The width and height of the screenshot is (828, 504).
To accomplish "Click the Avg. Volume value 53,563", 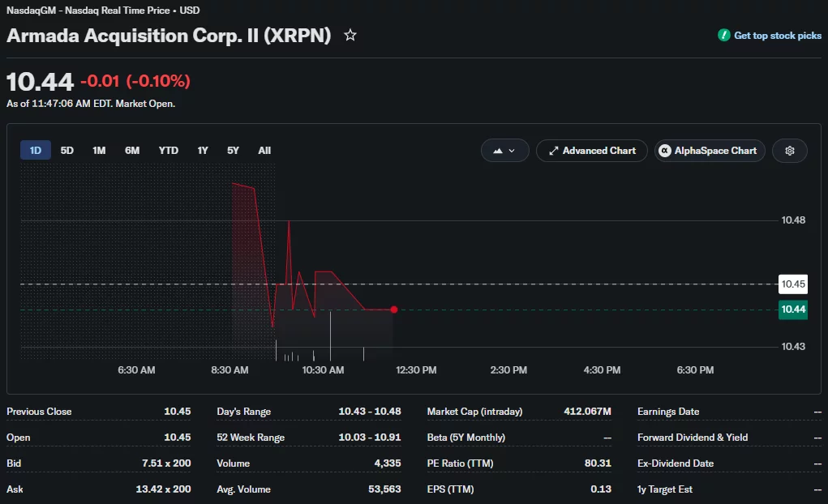I will click(384, 489).
